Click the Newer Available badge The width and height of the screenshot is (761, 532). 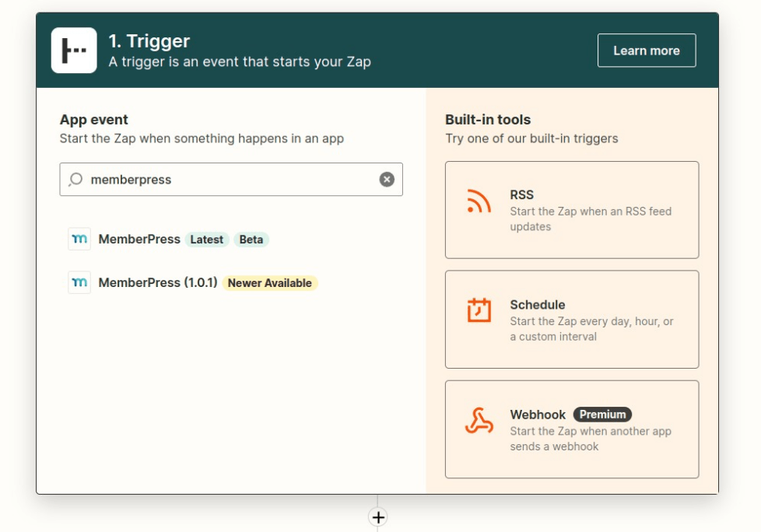[270, 283]
